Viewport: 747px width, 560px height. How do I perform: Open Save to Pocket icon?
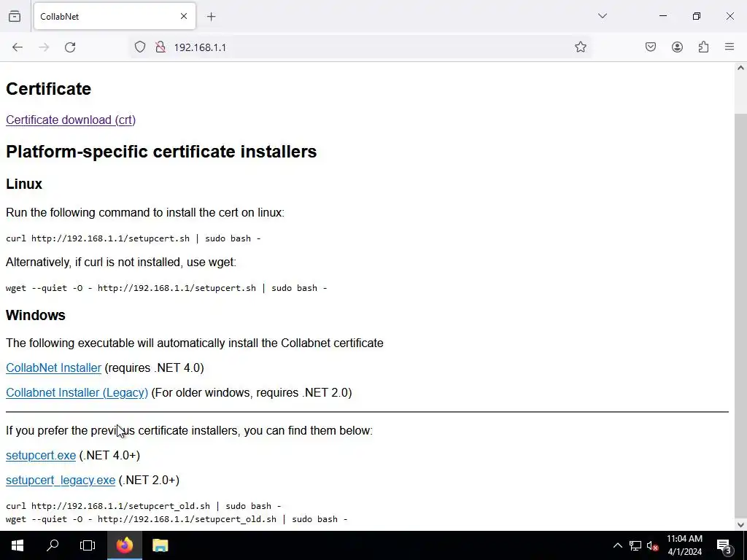651,47
